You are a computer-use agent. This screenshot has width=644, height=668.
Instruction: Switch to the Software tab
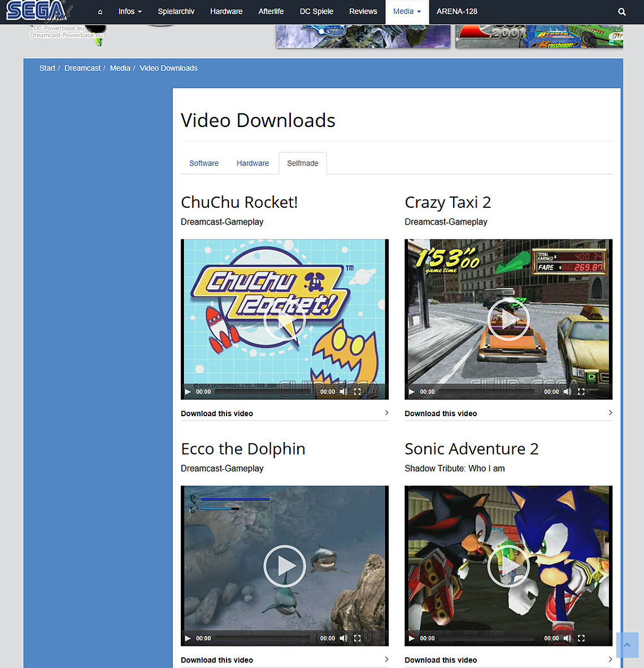coord(204,163)
